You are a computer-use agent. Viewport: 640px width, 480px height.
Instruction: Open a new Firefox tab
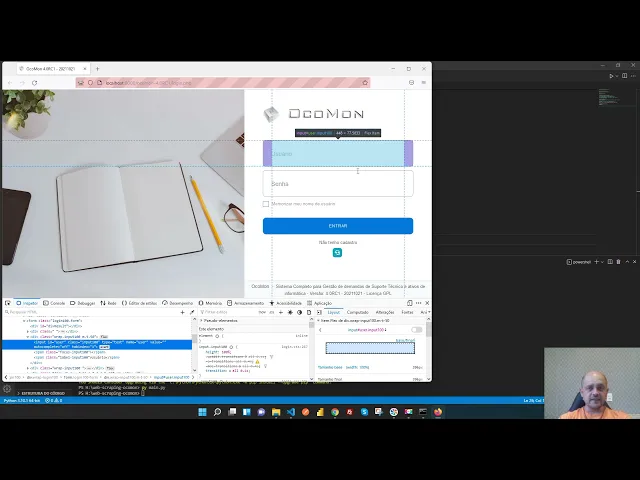point(97,69)
